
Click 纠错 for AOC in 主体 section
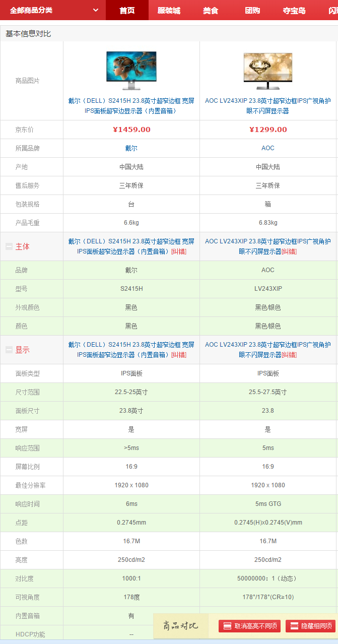289,251
